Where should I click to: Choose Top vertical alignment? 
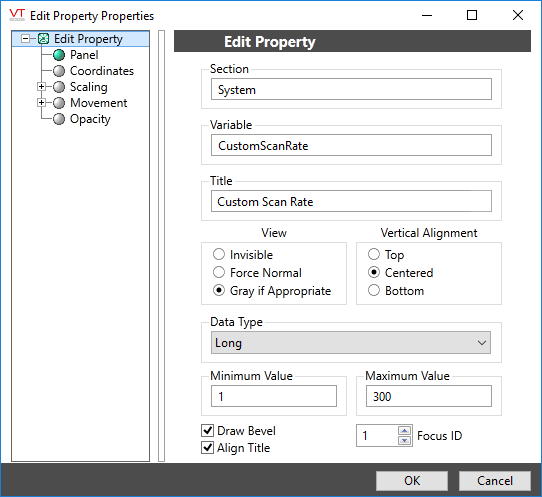pos(374,254)
